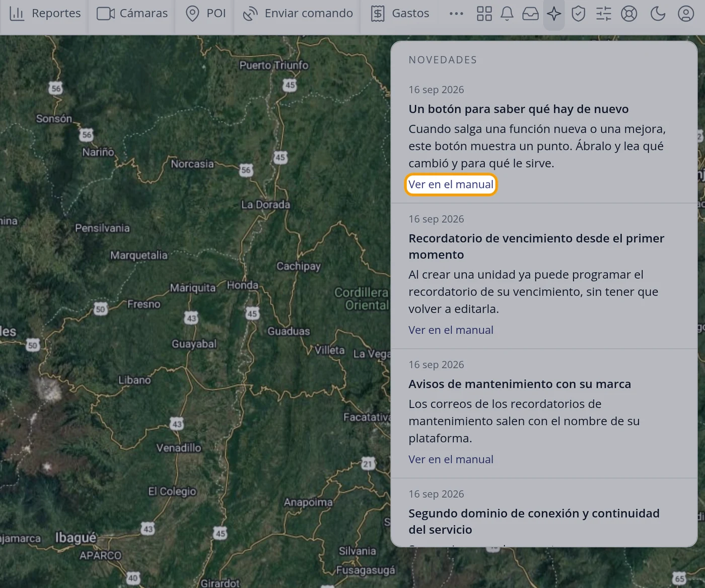Image resolution: width=705 pixels, height=588 pixels.
Task: Open the apps grid icon
Action: tap(484, 14)
